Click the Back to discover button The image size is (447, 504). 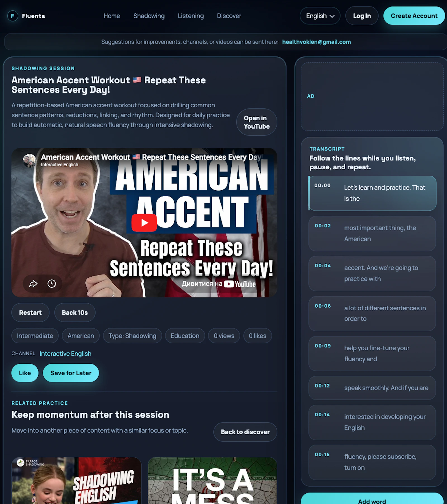pos(245,432)
